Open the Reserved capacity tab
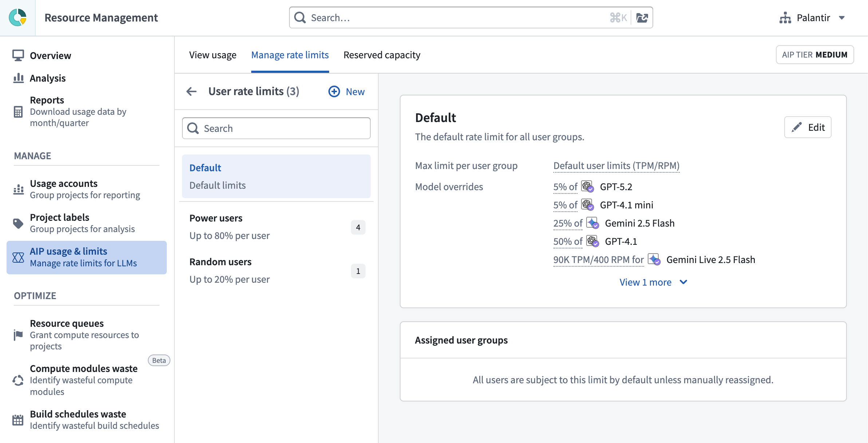 (x=382, y=55)
